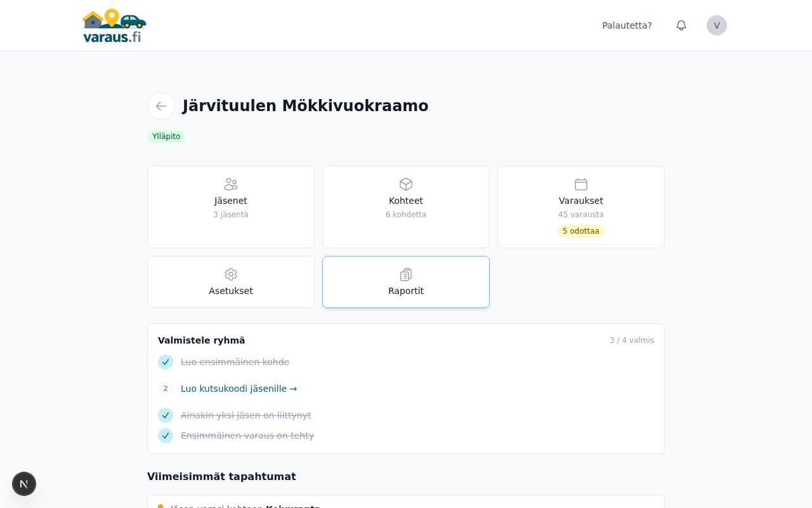Image resolution: width=812 pixels, height=508 pixels.
Task: Click the Ainakin yksi jäsen on liittynyt text
Action: [x=246, y=415]
